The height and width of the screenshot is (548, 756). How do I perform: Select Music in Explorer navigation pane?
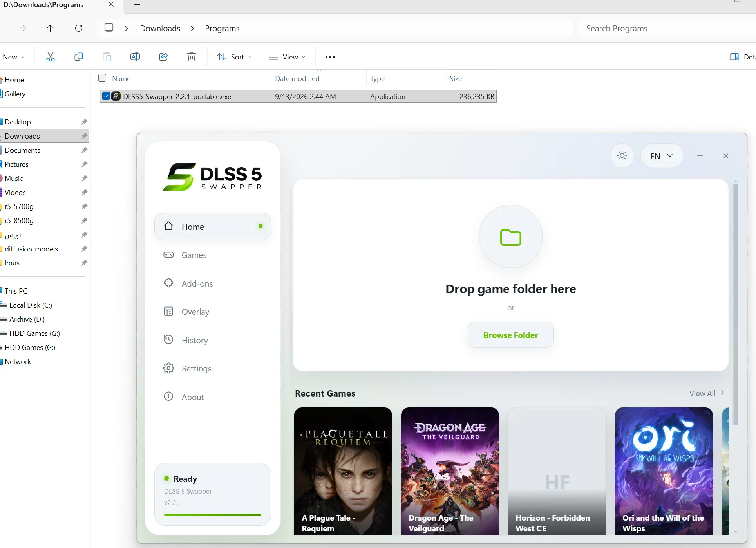tap(44, 178)
